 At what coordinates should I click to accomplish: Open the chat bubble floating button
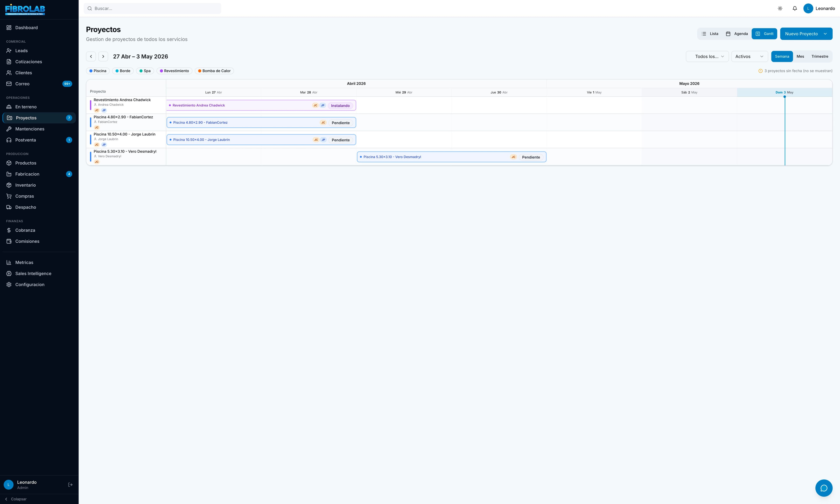pyautogui.click(x=824, y=488)
